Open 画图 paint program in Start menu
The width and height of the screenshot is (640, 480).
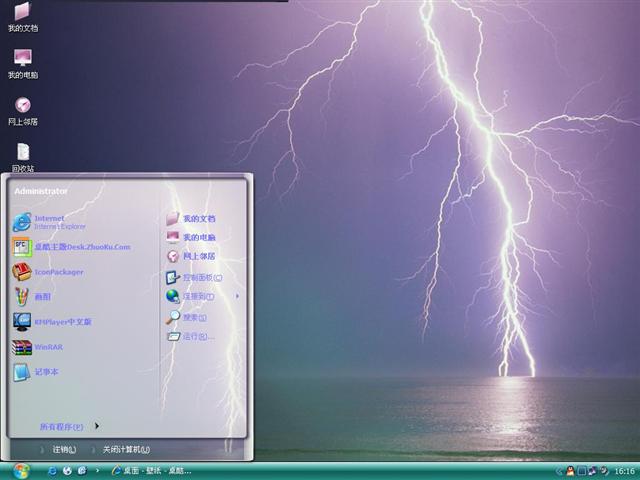[x=32, y=297]
